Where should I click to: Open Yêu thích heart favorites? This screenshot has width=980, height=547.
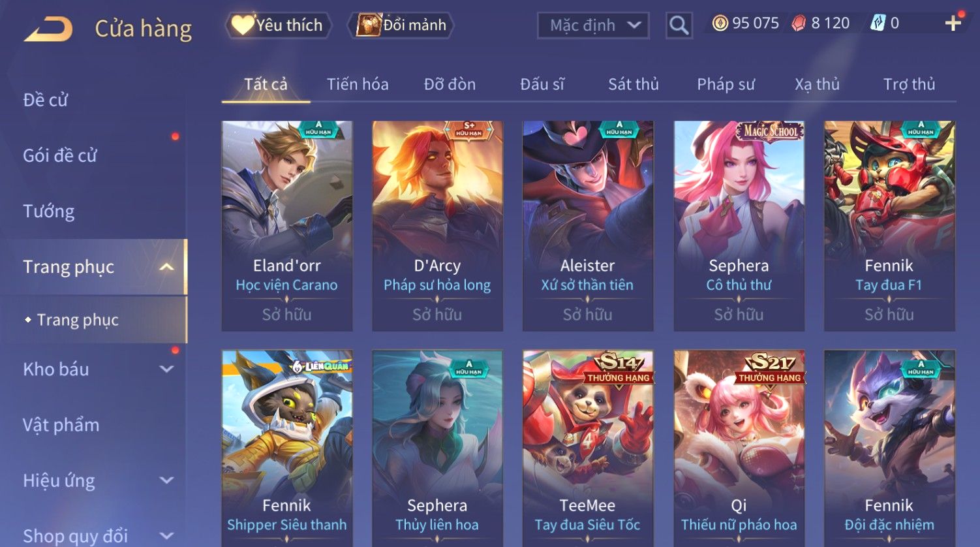(278, 25)
